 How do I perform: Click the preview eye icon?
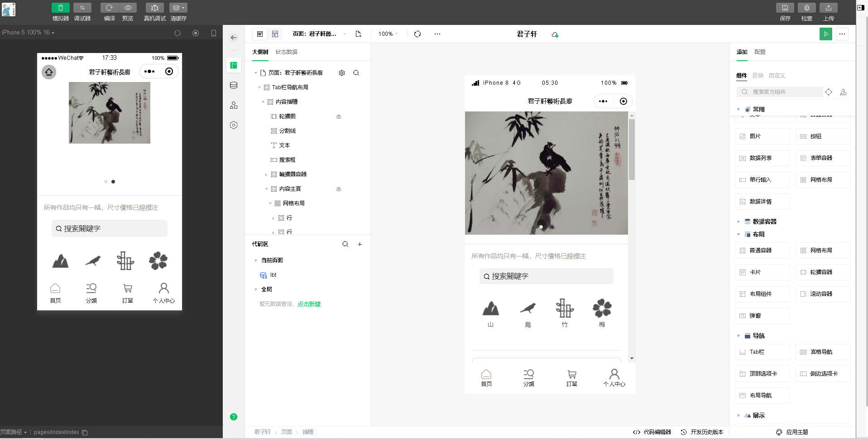click(x=128, y=8)
